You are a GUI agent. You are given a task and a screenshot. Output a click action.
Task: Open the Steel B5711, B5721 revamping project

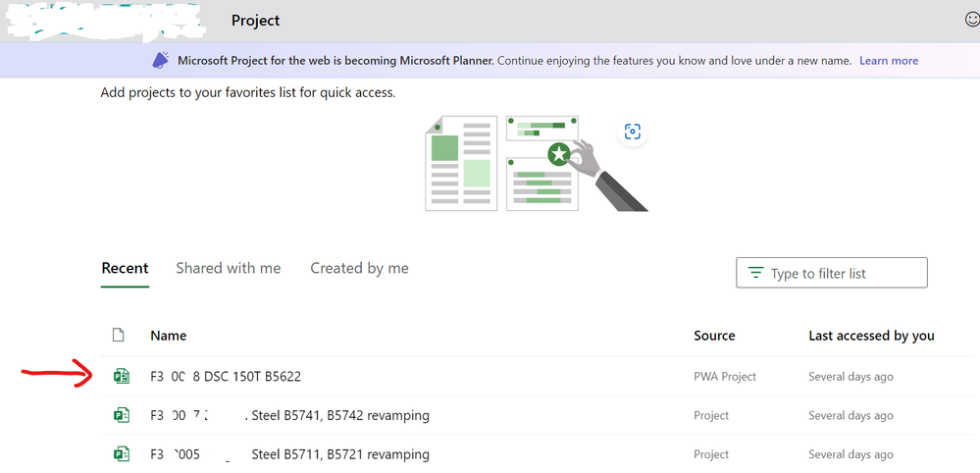pos(289,454)
